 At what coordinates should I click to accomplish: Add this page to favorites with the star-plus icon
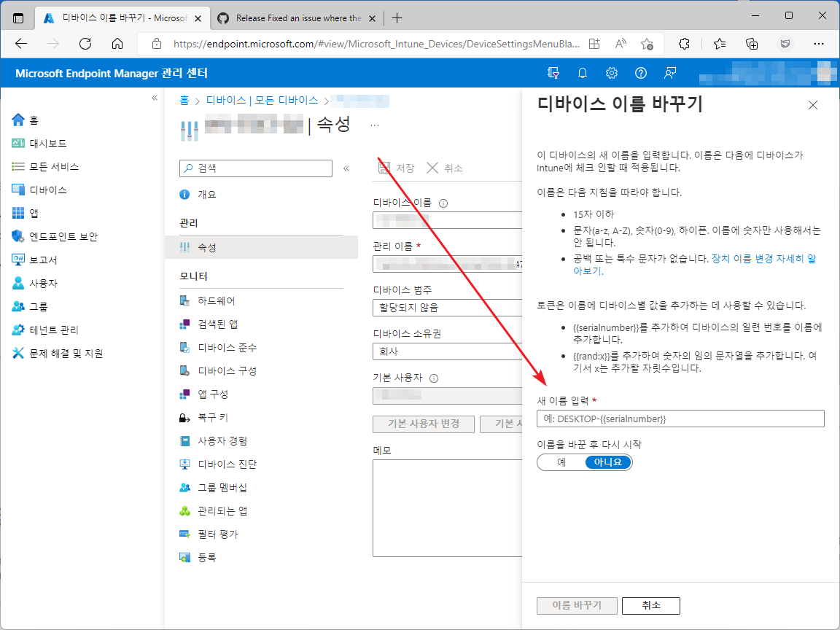(x=647, y=44)
